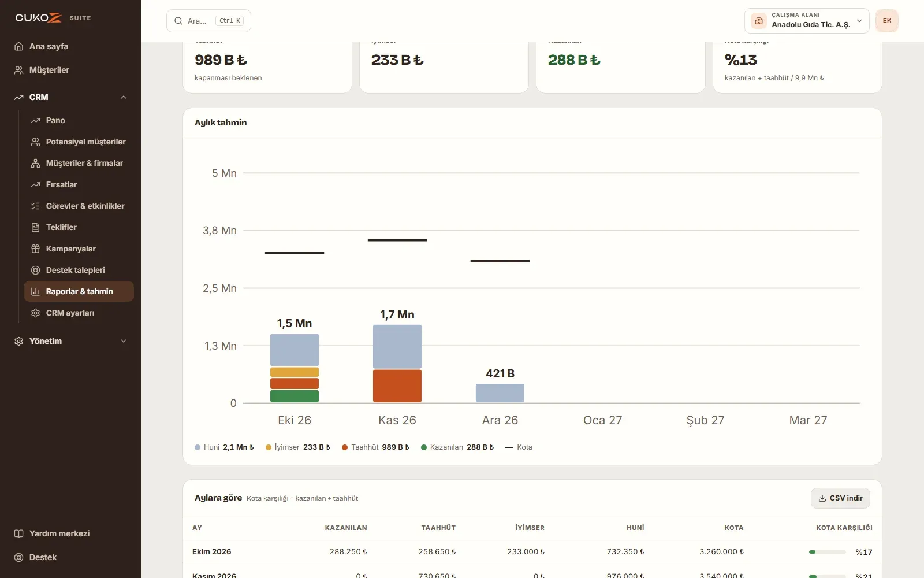Click the İyimser legend entry

pos(298,447)
